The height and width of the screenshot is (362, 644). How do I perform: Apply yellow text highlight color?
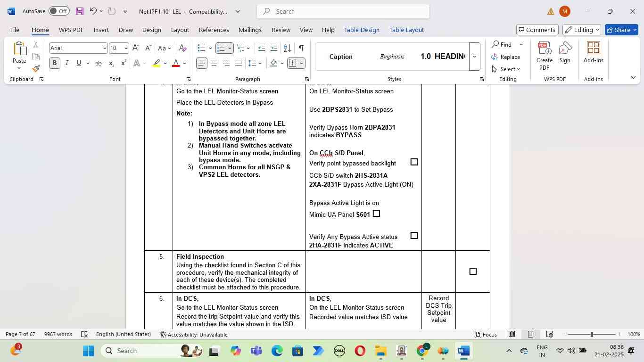(x=157, y=63)
